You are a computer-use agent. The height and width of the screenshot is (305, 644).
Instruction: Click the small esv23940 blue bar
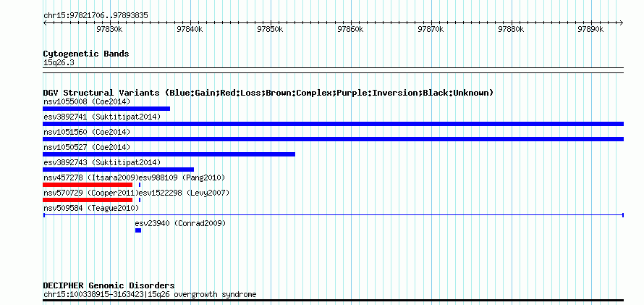pyautogui.click(x=138, y=230)
